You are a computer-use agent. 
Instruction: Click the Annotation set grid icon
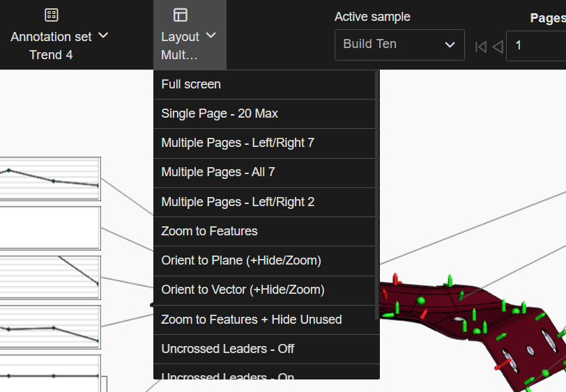coord(51,15)
